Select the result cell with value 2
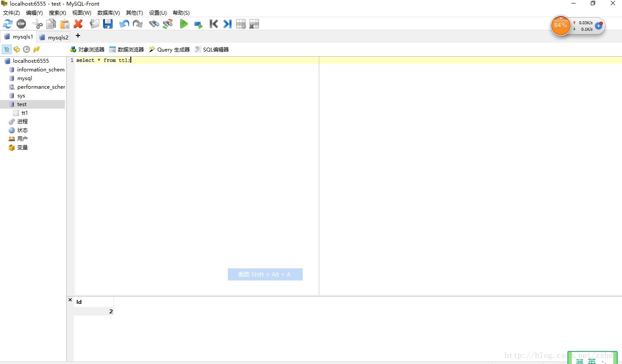This screenshot has width=622, height=364. (x=94, y=311)
